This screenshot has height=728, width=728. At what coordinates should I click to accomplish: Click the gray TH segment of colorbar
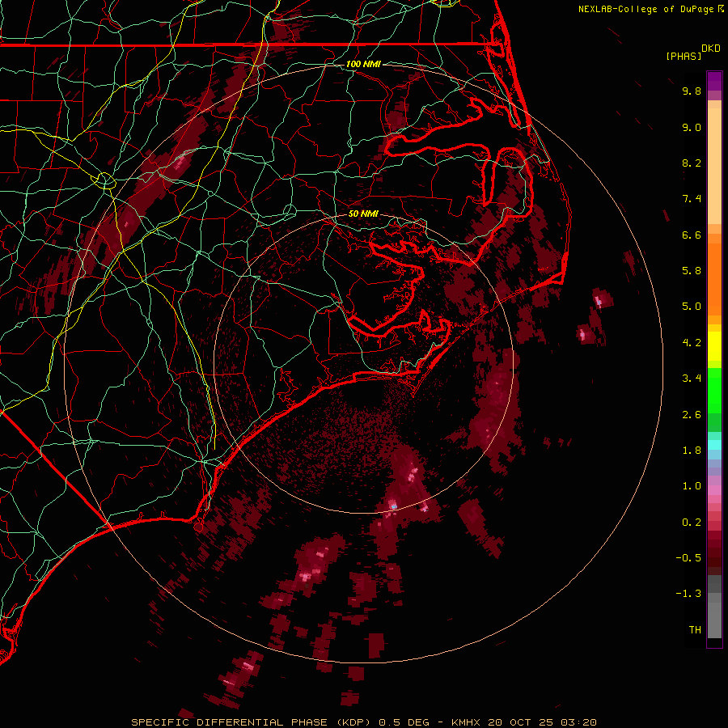pyautogui.click(x=714, y=620)
